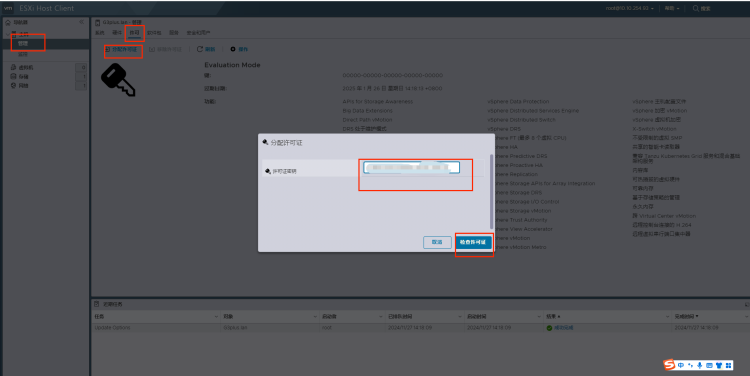Viewport: 750px width, 376px height.
Task: Open the root@10.10.254.93 user dropdown
Action: 629,9
